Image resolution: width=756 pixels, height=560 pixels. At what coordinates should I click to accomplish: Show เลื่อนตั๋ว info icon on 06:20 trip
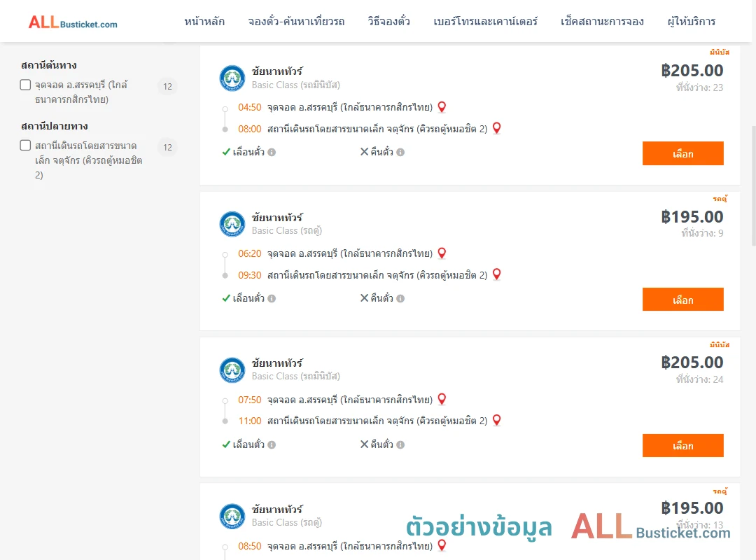click(272, 299)
